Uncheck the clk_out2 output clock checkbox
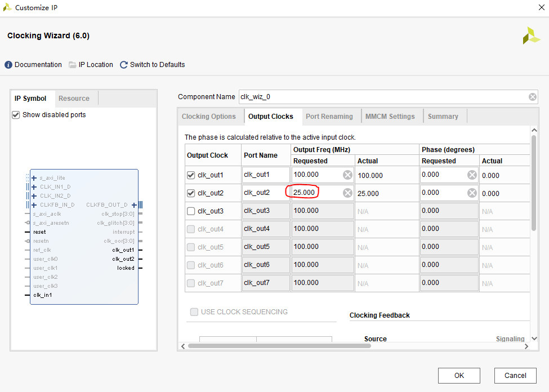The image size is (549, 392). coord(191,193)
